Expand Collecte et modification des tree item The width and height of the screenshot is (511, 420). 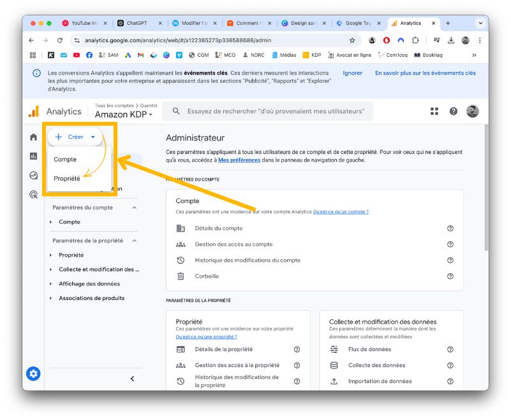coord(51,269)
